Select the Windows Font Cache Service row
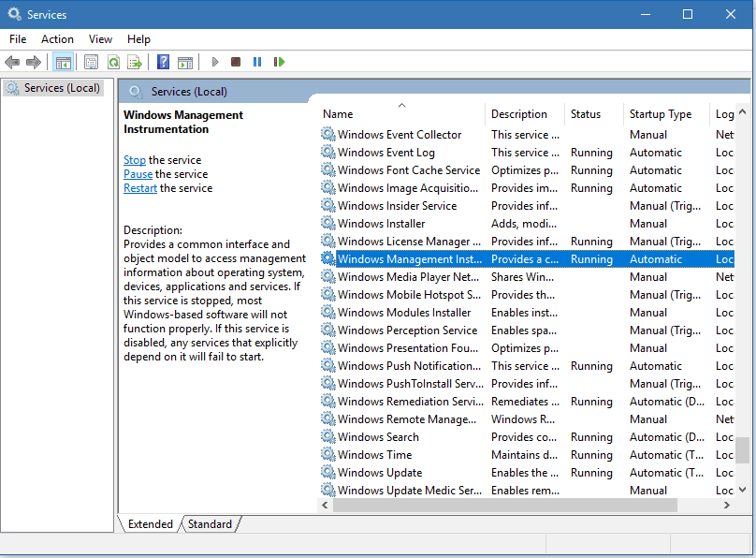 tap(527, 169)
